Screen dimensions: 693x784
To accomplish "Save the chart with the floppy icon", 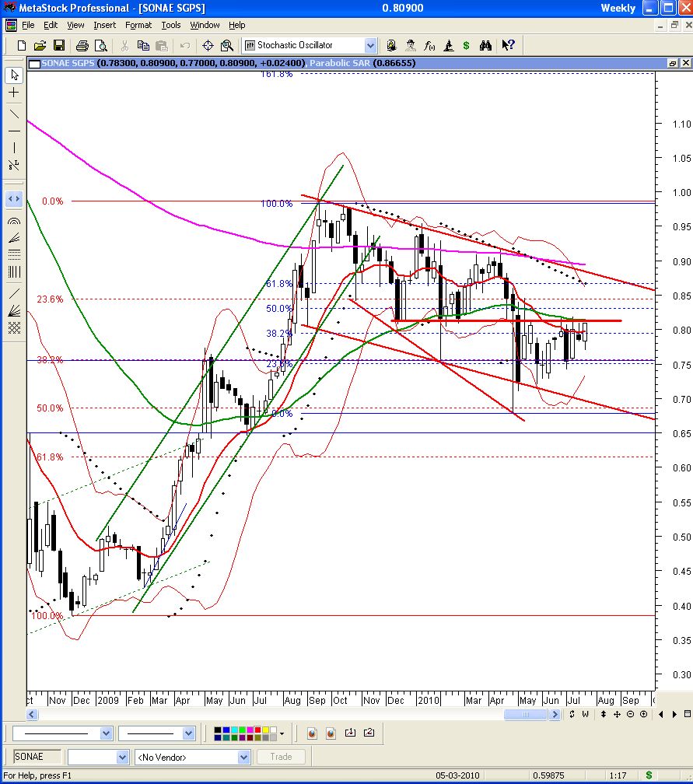I will [59, 45].
